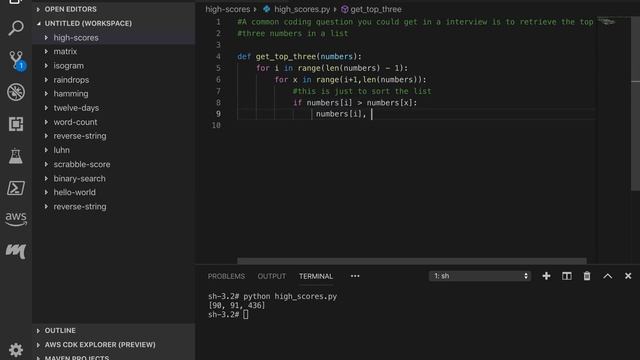Open Source Control view with badge
Screen dimensions: 640x360
click(16, 60)
